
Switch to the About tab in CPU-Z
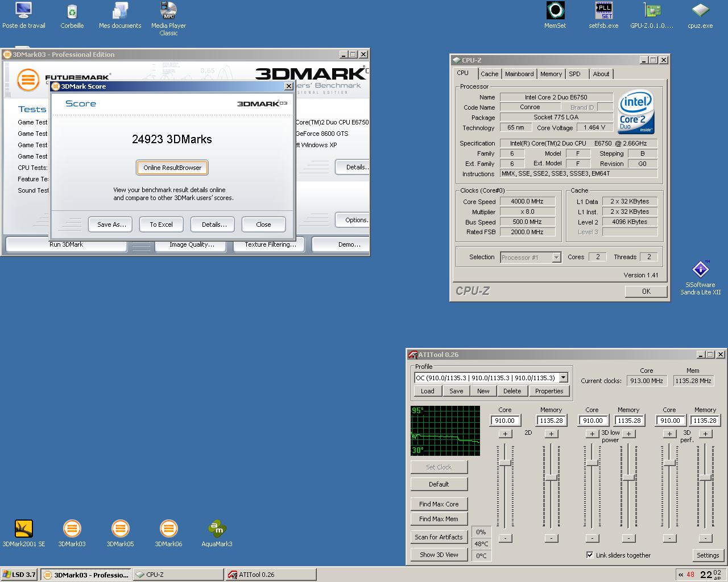click(601, 74)
